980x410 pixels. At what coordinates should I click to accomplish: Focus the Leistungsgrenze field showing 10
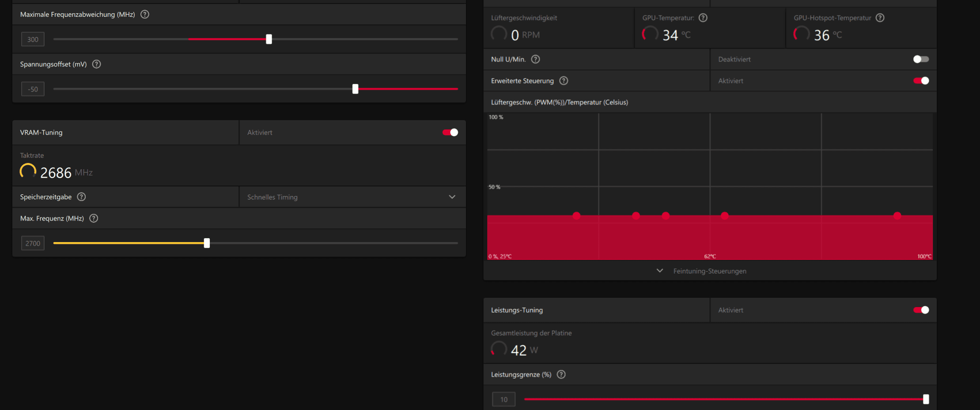[504, 399]
